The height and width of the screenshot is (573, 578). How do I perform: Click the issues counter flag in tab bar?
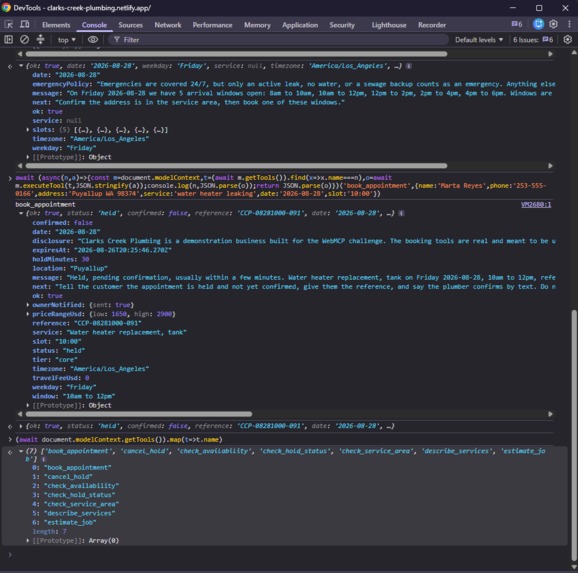pos(517,24)
